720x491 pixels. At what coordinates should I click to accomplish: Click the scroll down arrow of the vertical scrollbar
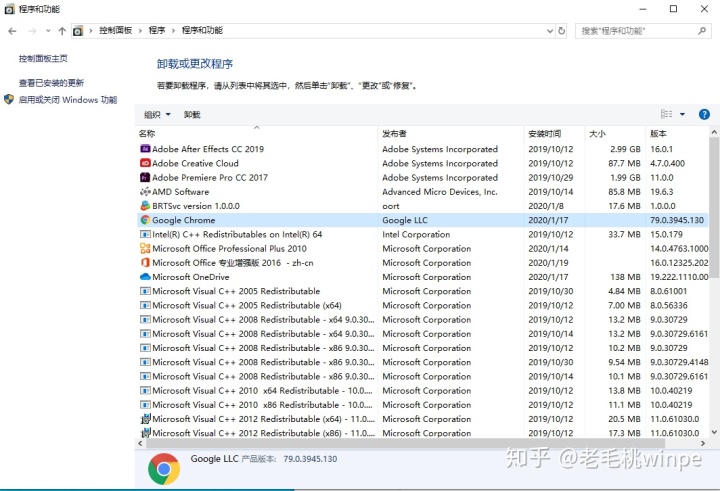tap(714, 432)
